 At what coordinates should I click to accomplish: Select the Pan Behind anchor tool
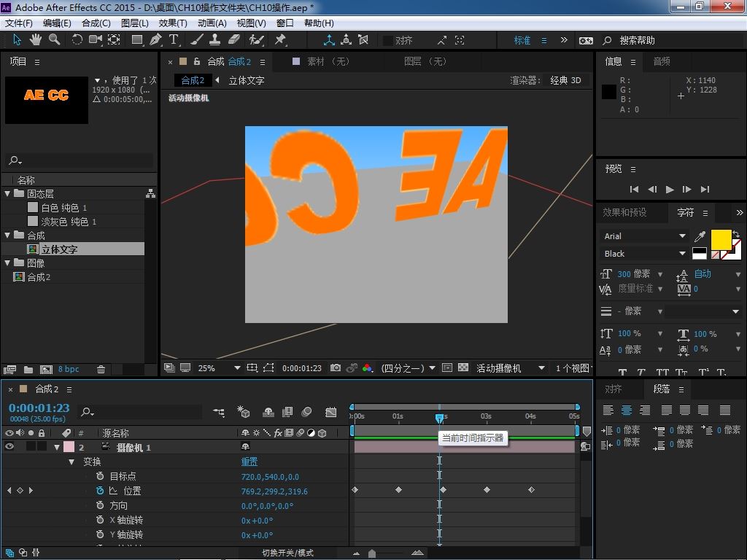pos(114,40)
